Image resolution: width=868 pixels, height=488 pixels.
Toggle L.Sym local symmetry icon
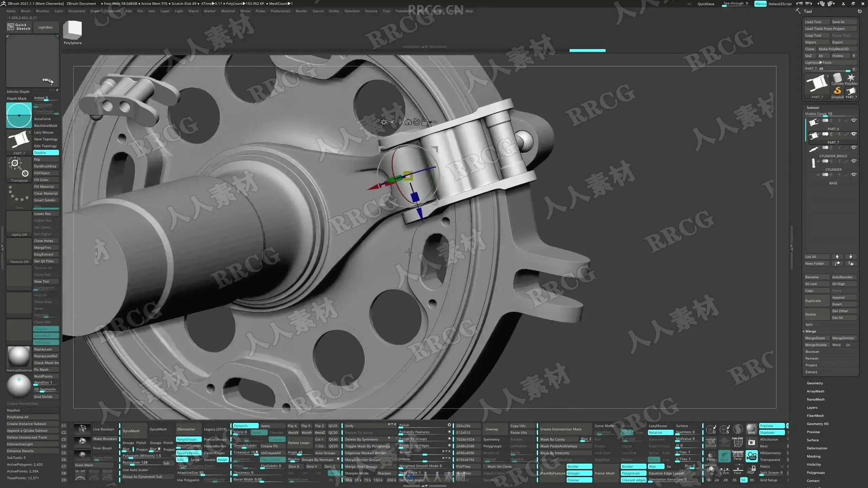coord(724,471)
